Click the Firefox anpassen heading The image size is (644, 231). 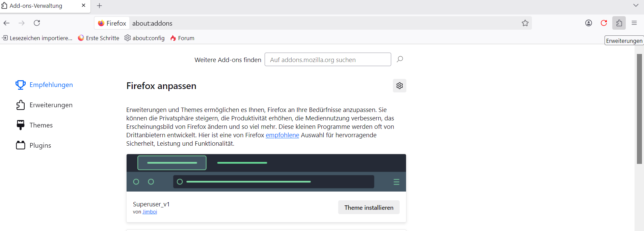(x=161, y=86)
